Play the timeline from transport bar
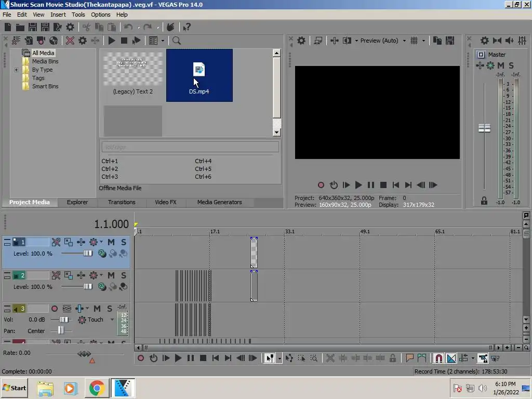 pyautogui.click(x=178, y=358)
